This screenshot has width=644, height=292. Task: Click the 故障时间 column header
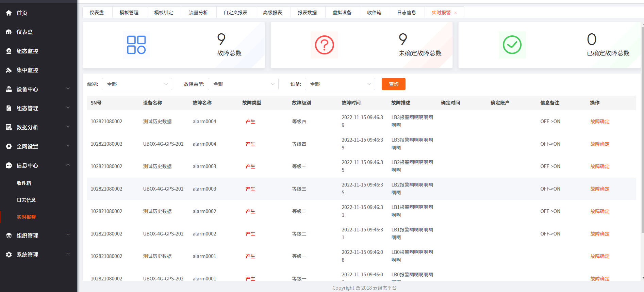pos(351,103)
